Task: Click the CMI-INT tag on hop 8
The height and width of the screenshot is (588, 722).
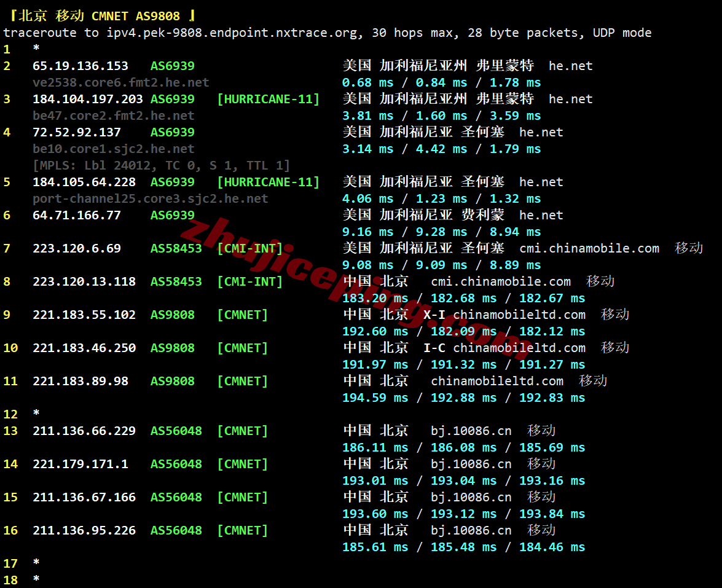Action: click(250, 281)
